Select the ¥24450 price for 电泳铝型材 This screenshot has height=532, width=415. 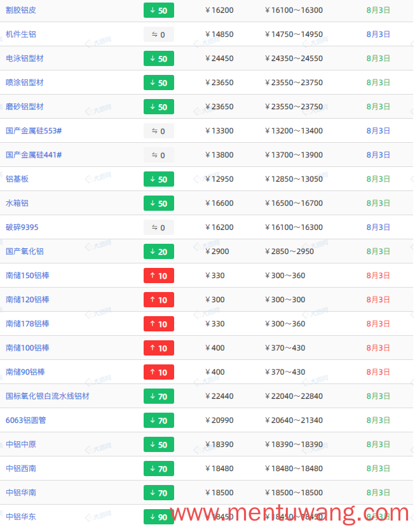point(219,58)
